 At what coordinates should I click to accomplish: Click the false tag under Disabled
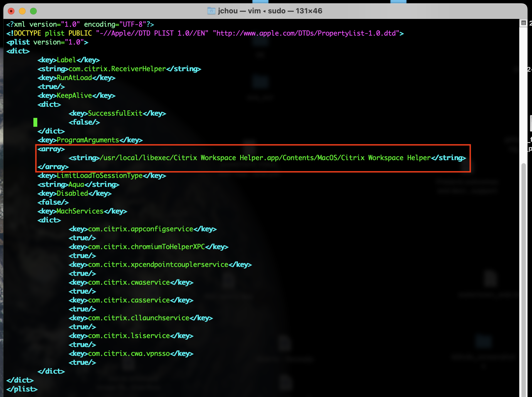53,202
